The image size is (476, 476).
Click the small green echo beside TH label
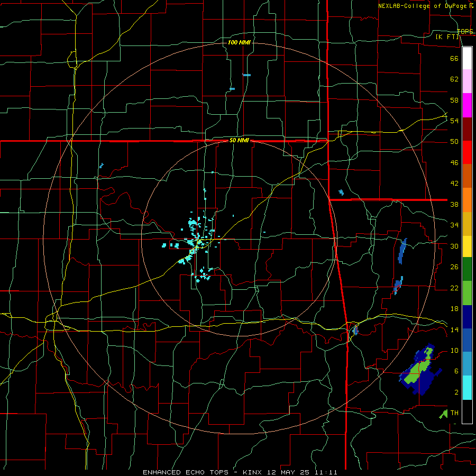click(x=444, y=414)
